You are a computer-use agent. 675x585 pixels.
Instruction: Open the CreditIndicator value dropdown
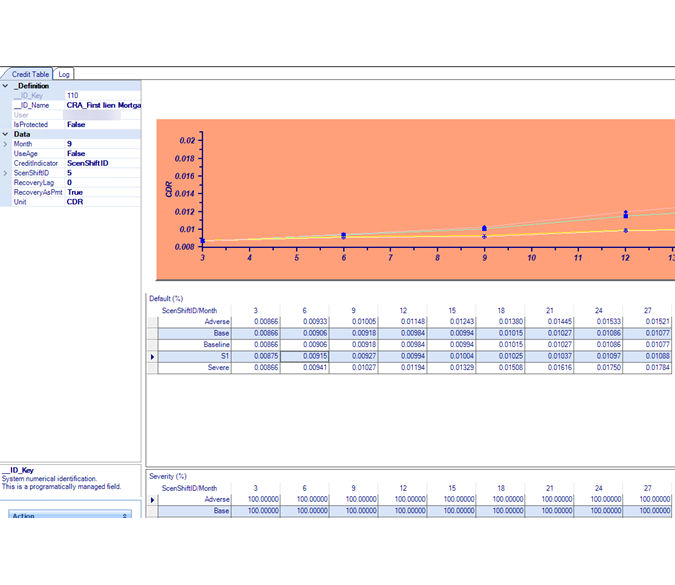pyautogui.click(x=100, y=163)
